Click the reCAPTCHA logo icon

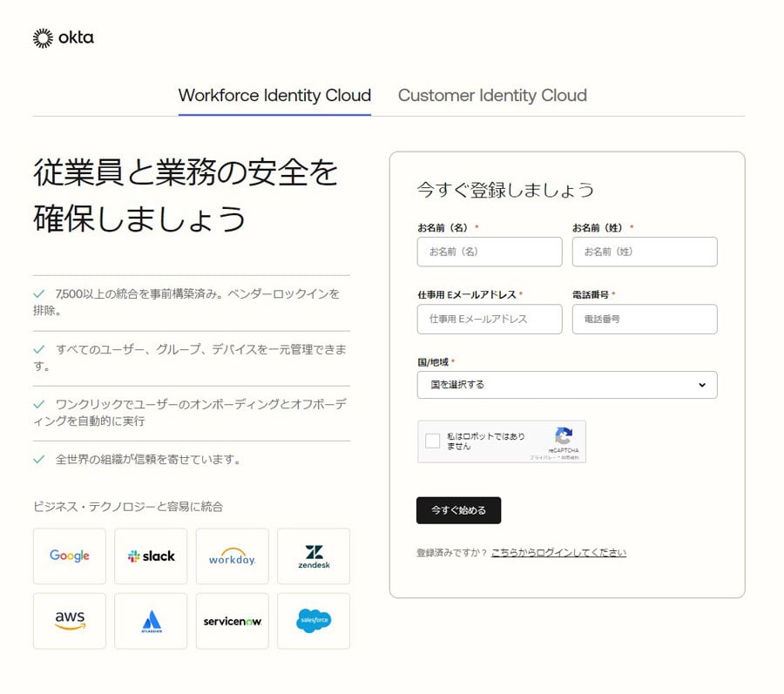pyautogui.click(x=564, y=436)
